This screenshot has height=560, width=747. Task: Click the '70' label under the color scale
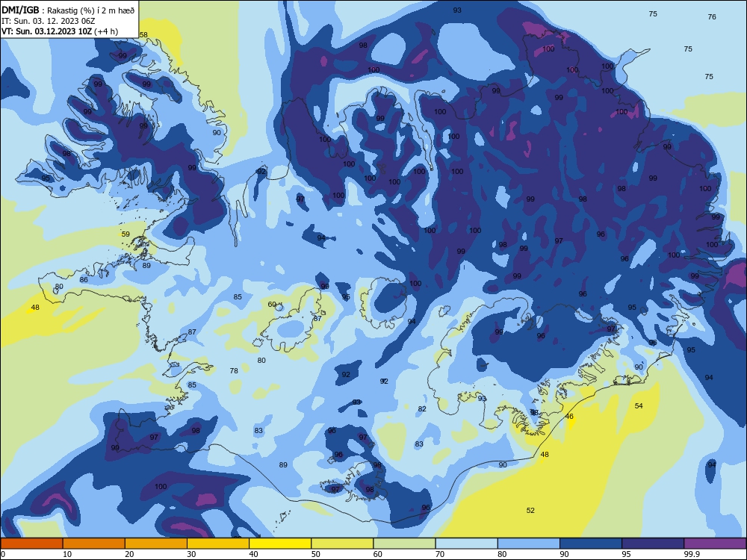pos(440,554)
